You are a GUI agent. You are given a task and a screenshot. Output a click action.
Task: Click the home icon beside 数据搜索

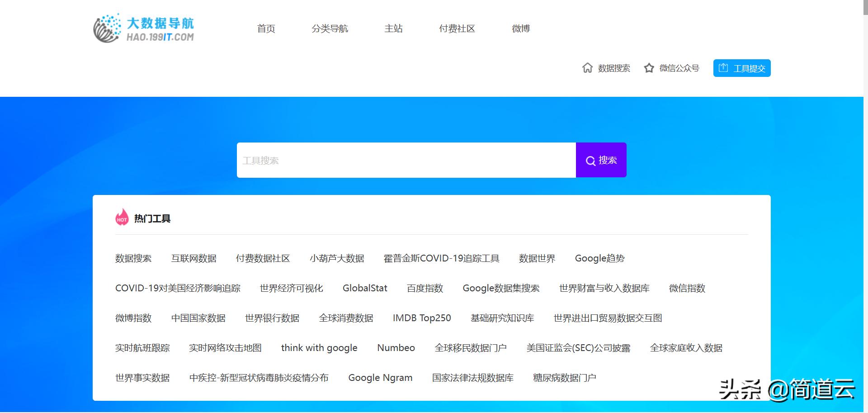tap(588, 68)
